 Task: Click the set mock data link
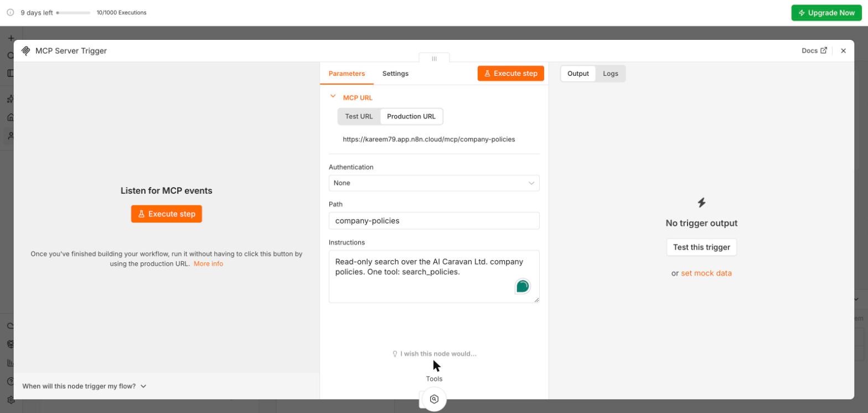click(x=706, y=273)
